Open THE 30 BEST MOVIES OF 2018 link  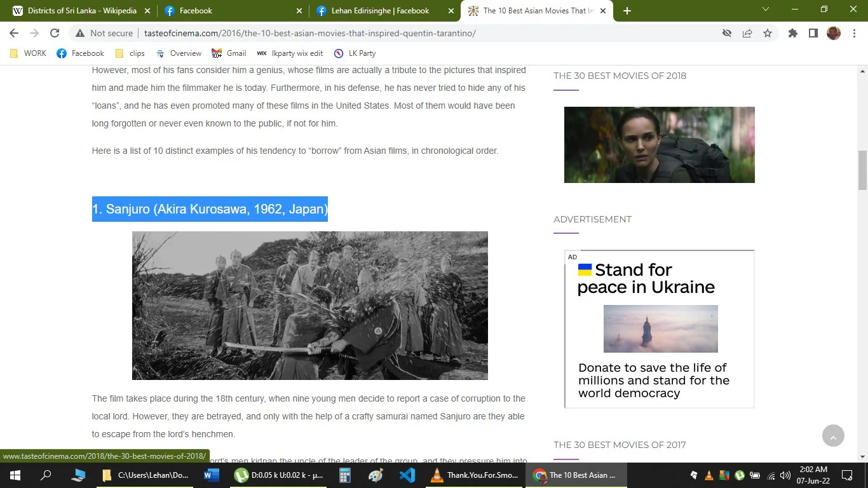[620, 76]
